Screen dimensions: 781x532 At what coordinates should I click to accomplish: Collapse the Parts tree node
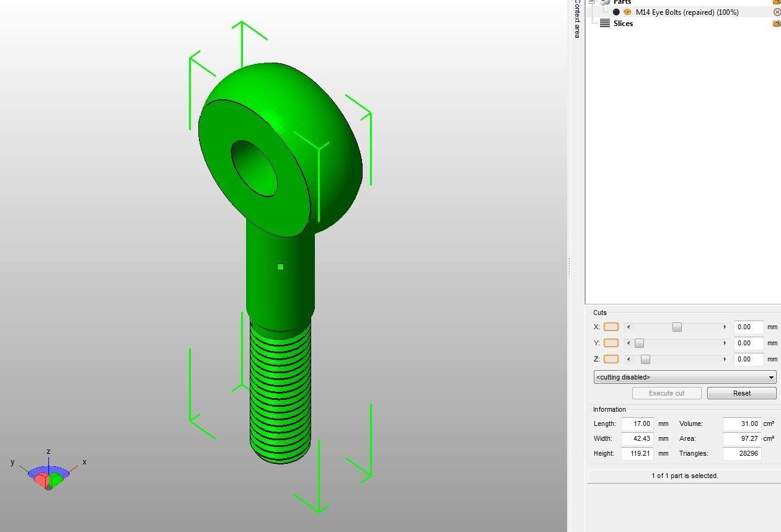click(592, 2)
